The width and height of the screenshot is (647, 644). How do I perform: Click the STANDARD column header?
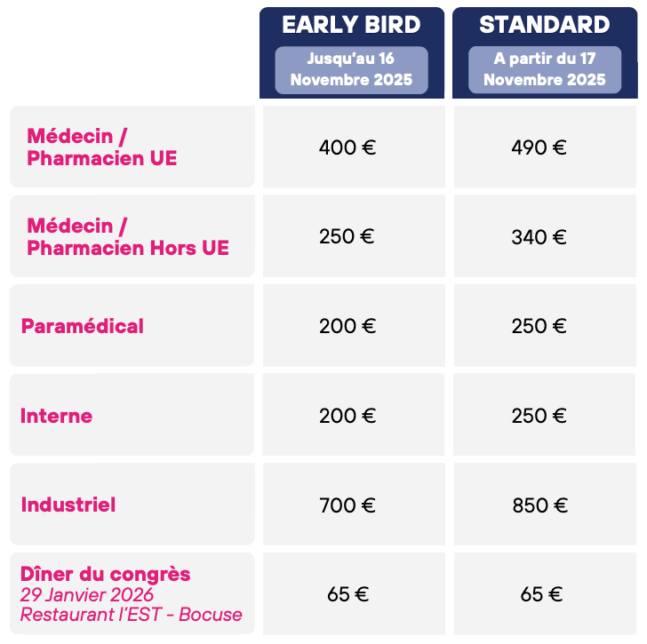point(544,25)
